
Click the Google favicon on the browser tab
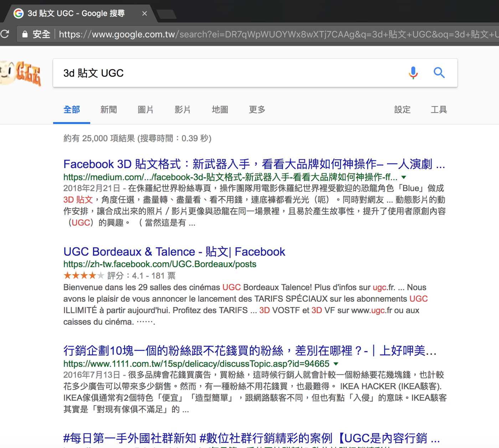pyautogui.click(x=19, y=14)
